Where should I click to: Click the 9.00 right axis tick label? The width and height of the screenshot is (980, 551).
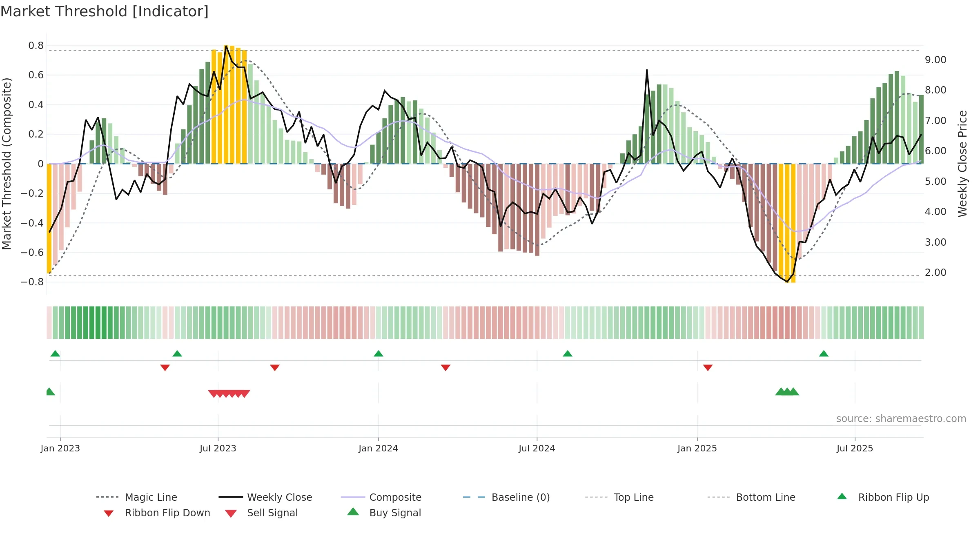click(935, 60)
